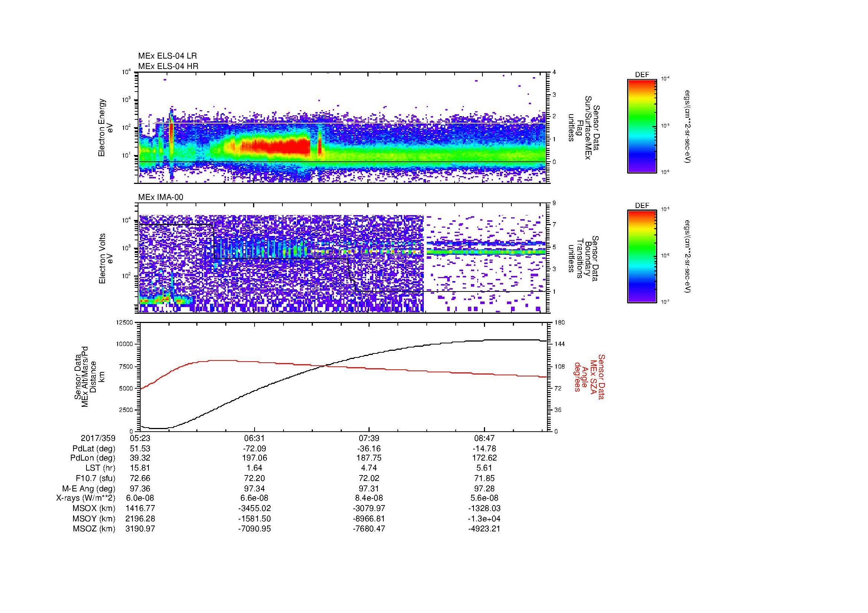Click the 'PdLon (deg)' row label
Image resolution: width=868 pixels, height=613 pixels.
pos(93,458)
